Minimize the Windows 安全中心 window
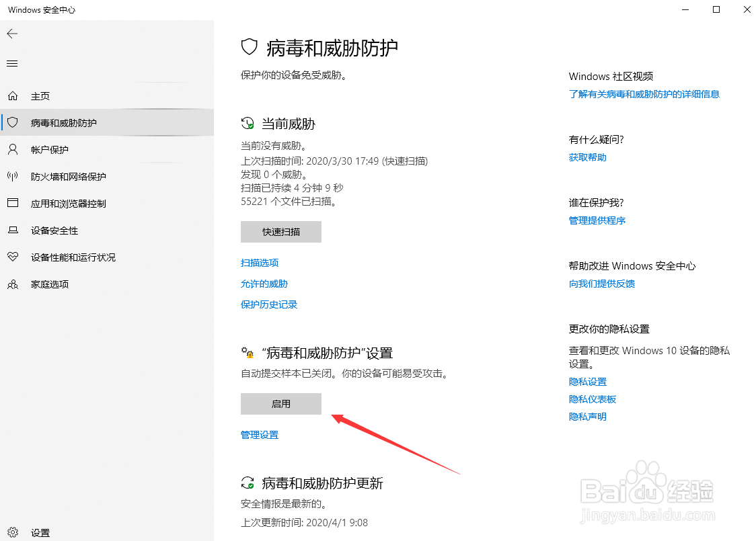The width and height of the screenshot is (756, 541). 685,9
